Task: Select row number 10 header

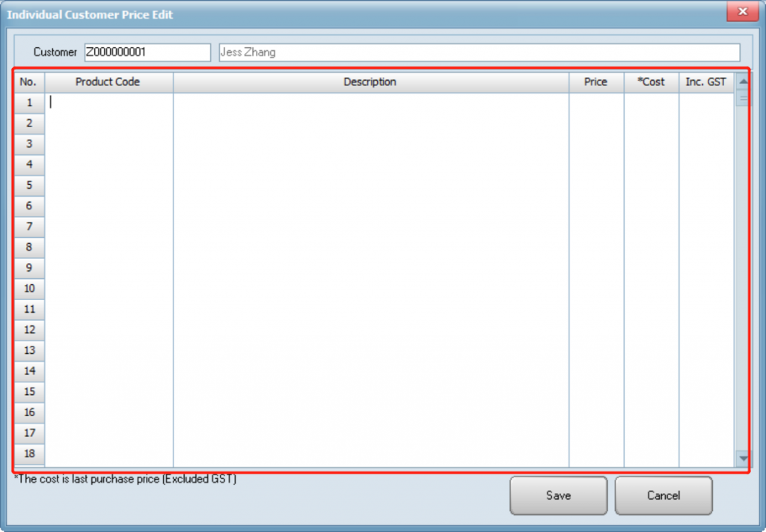Action: tap(29, 288)
